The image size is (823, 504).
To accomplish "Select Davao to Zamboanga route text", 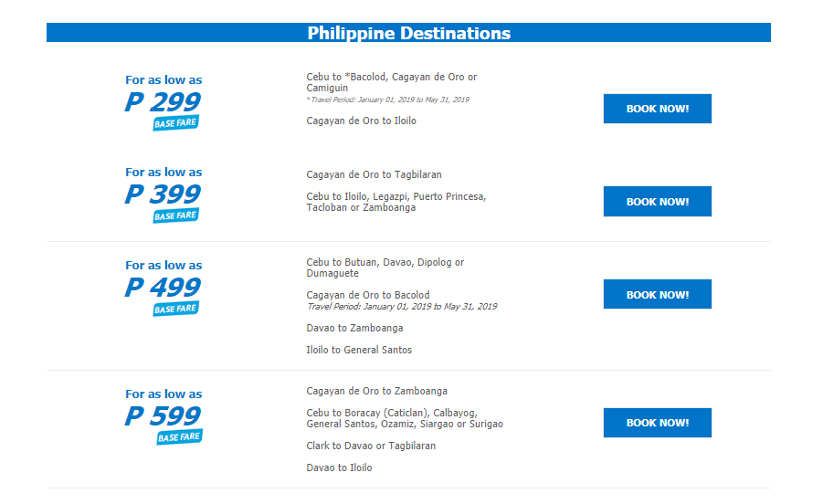I will 354,328.
